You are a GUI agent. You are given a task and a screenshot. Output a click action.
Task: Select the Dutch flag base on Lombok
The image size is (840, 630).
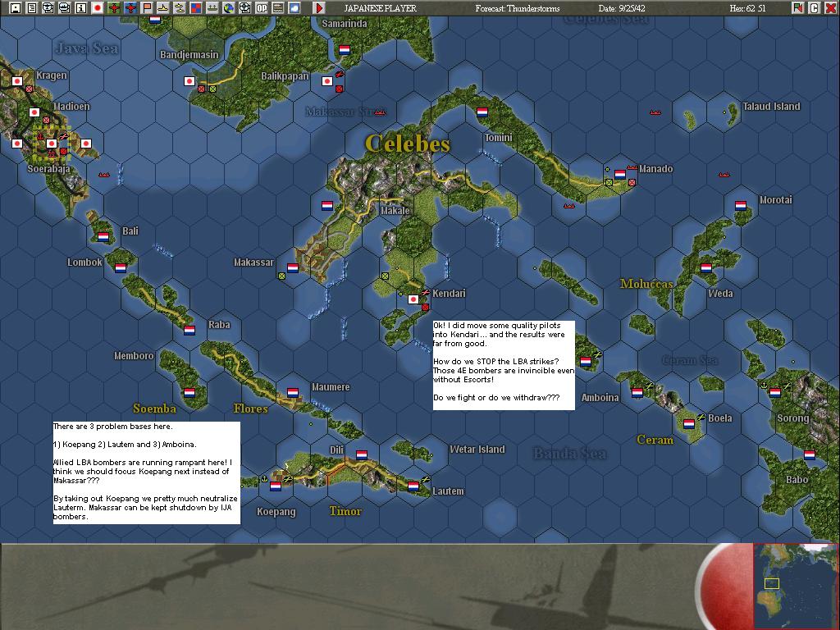click(x=121, y=268)
